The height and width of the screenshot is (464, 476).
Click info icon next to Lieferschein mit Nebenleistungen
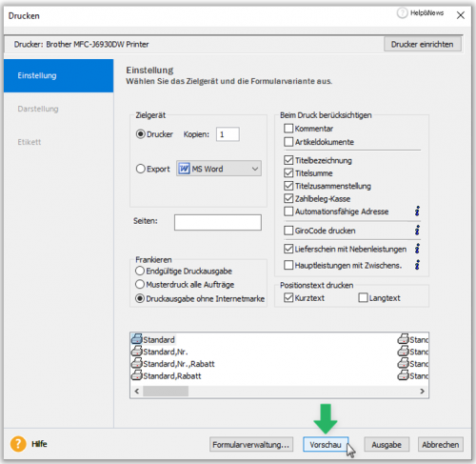(417, 249)
